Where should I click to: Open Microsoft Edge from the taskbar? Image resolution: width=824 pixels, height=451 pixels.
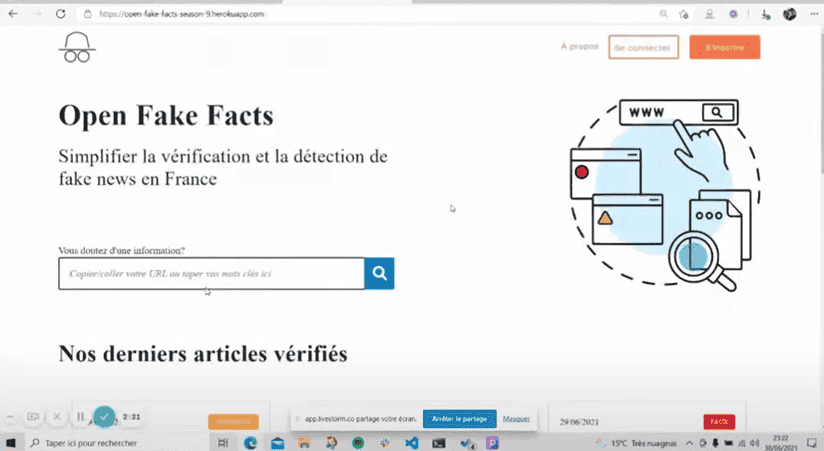(x=251, y=442)
